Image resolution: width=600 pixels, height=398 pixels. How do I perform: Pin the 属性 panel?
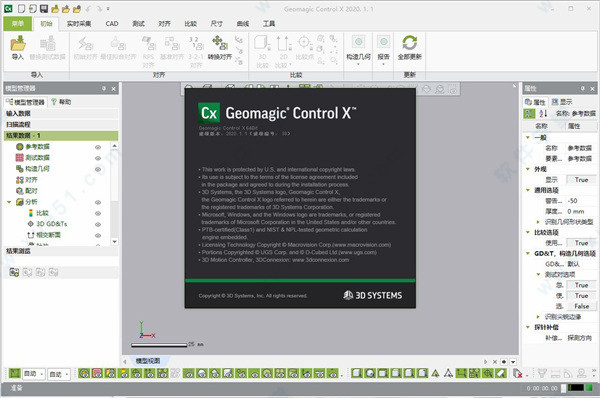pos(583,88)
